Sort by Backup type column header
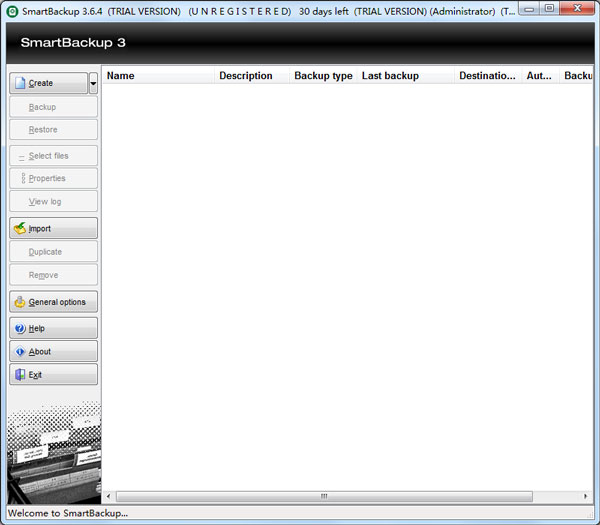Screen dimensions: 600x525 coord(323,76)
